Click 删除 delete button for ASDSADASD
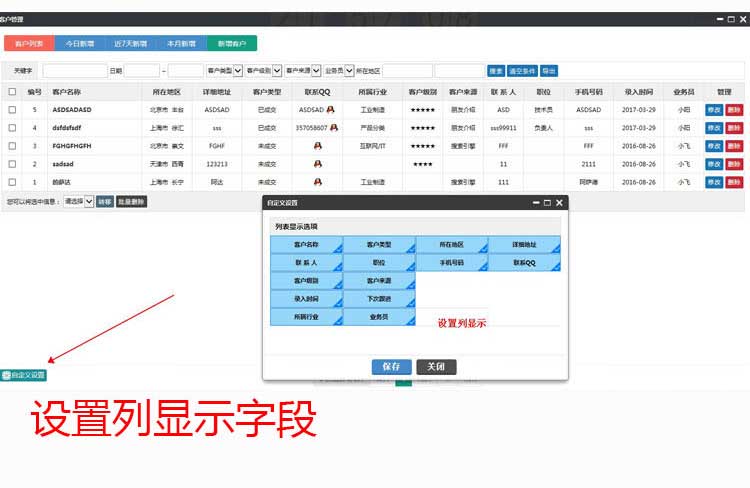The image size is (750, 488). [x=734, y=110]
